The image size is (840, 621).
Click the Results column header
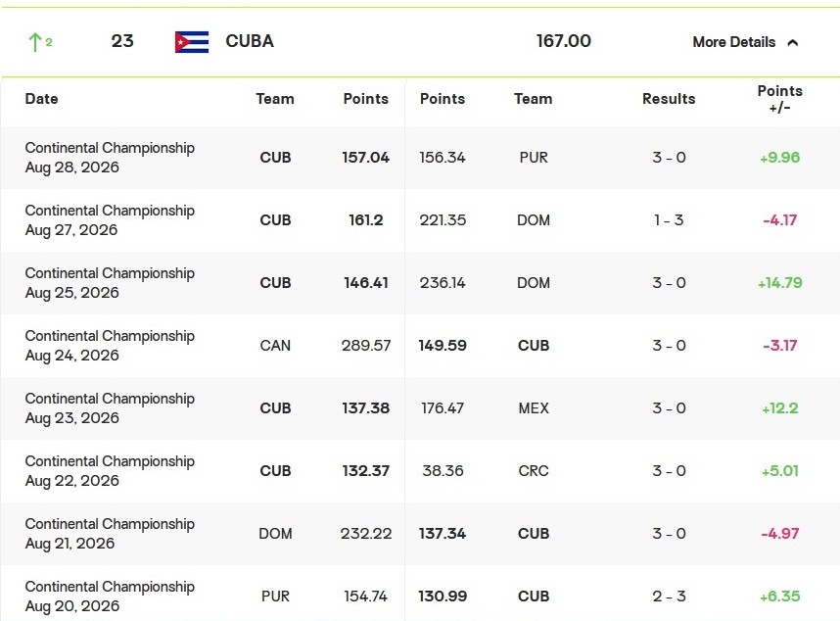tap(669, 99)
